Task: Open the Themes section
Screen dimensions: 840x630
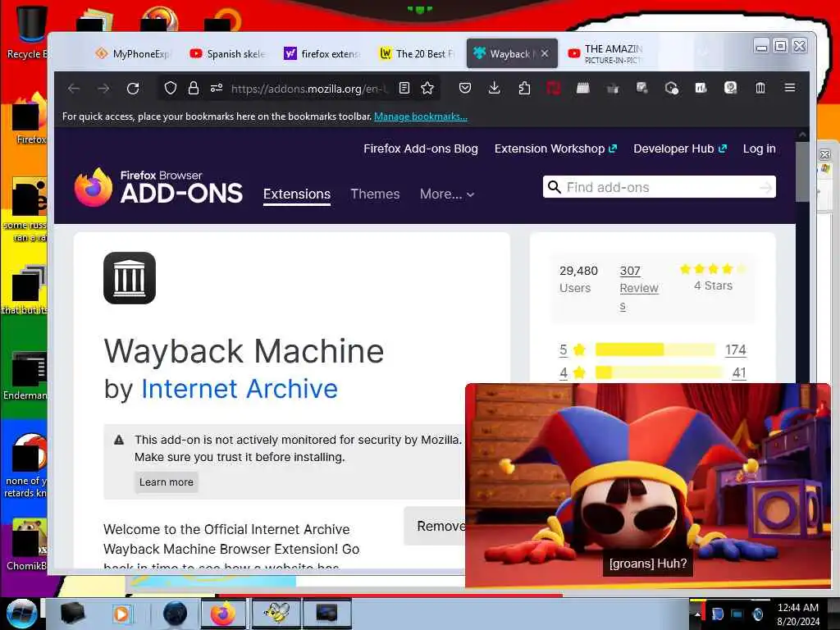Action: (x=375, y=194)
